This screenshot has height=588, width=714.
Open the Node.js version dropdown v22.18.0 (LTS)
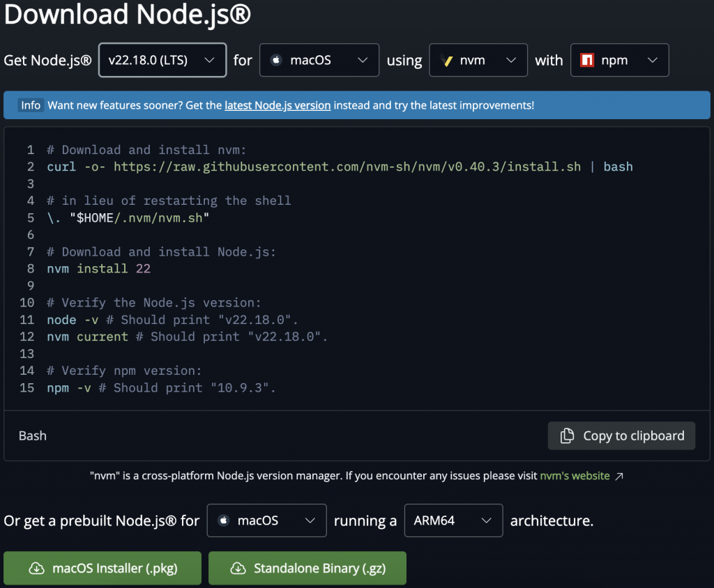tap(162, 60)
